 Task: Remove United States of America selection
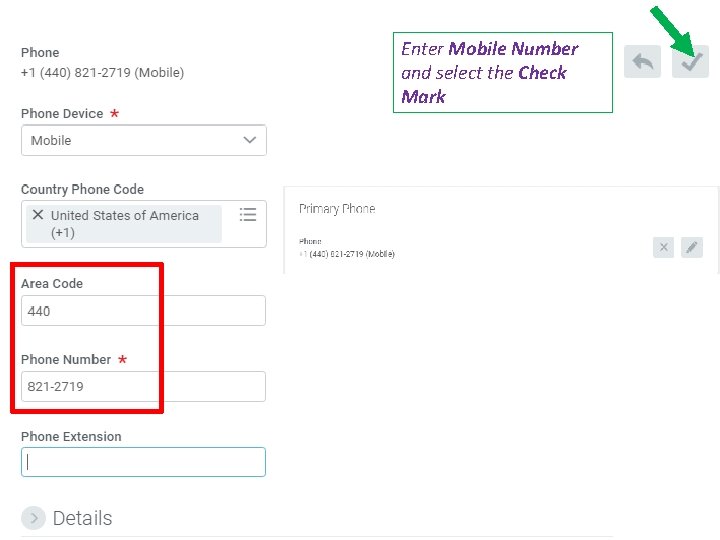(x=38, y=215)
